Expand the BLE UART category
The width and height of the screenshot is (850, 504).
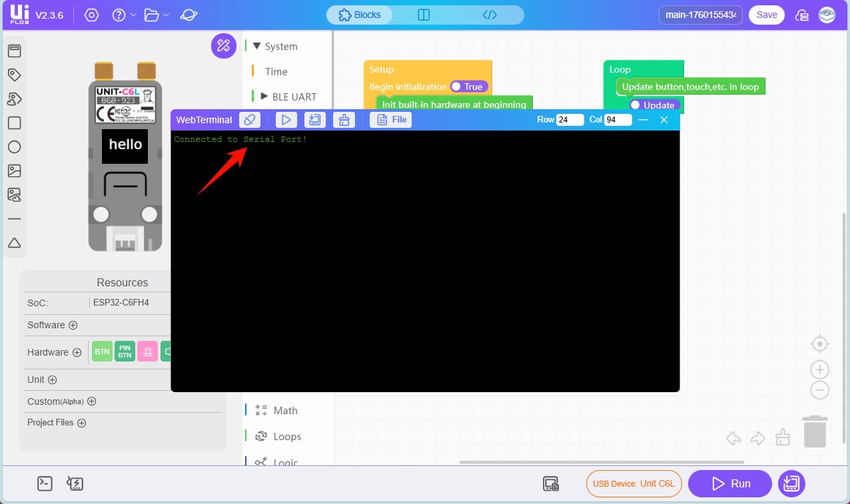[x=264, y=97]
